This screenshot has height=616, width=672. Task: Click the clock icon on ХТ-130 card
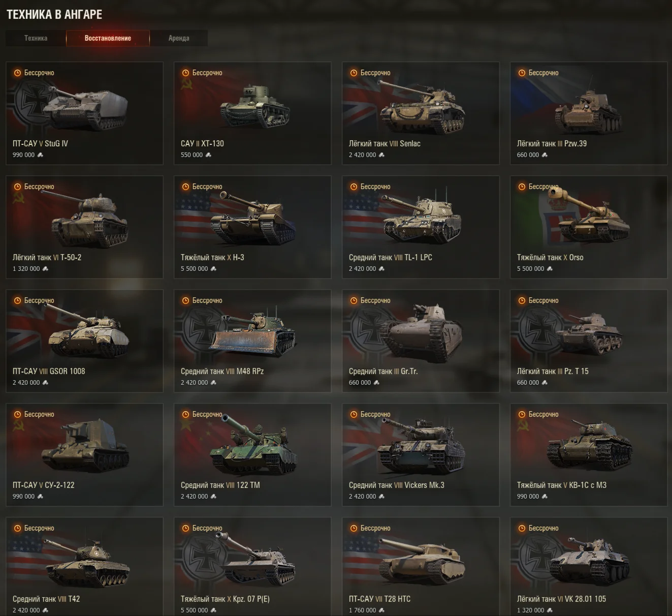[185, 73]
